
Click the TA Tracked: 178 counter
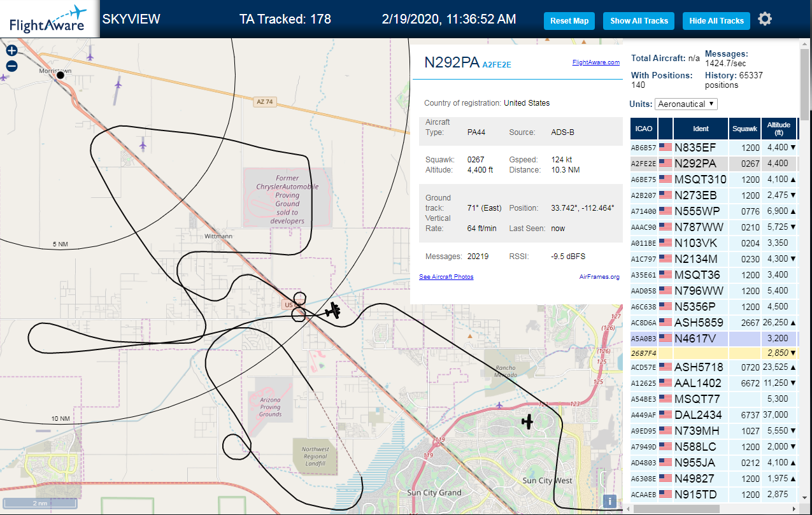tap(285, 19)
